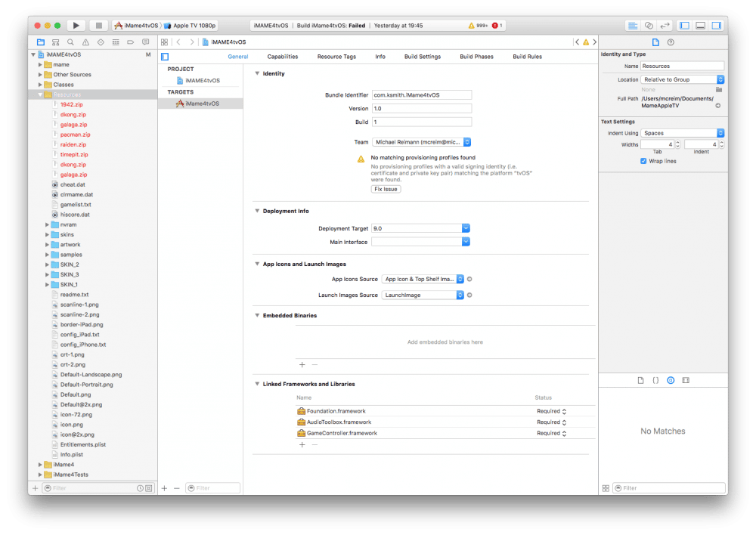Switch to the Build Rules tab
Viewport: 756px width, 535px height.
527,57
